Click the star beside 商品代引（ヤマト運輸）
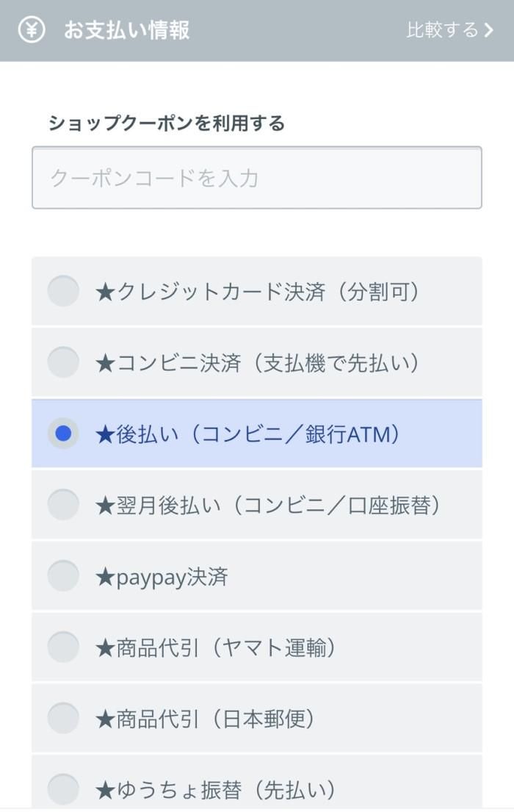This screenshot has width=514, height=812. 105,649
